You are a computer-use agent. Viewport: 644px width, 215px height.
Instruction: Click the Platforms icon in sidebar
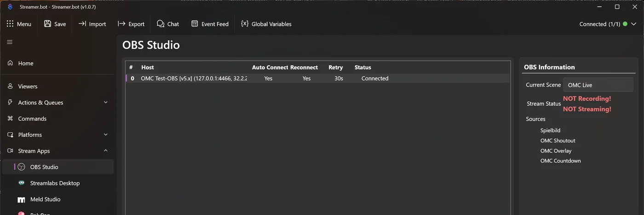pyautogui.click(x=10, y=134)
